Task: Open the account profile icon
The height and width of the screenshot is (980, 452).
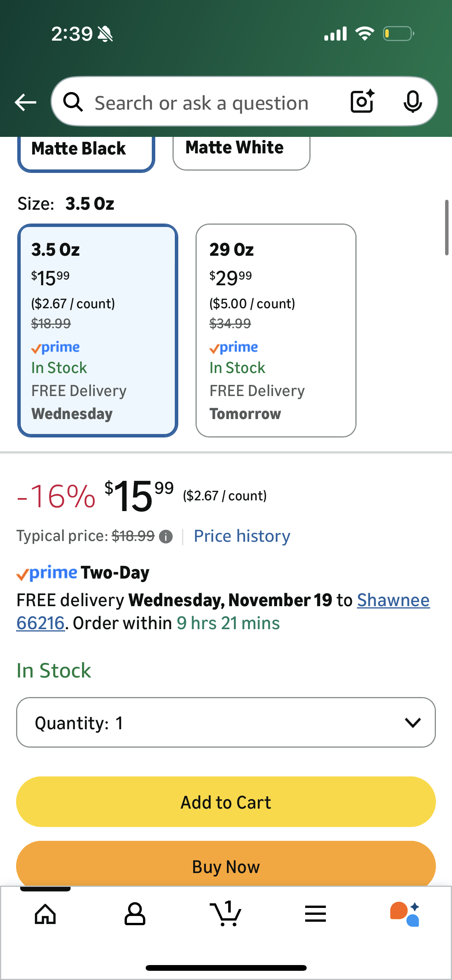Action: (x=135, y=914)
